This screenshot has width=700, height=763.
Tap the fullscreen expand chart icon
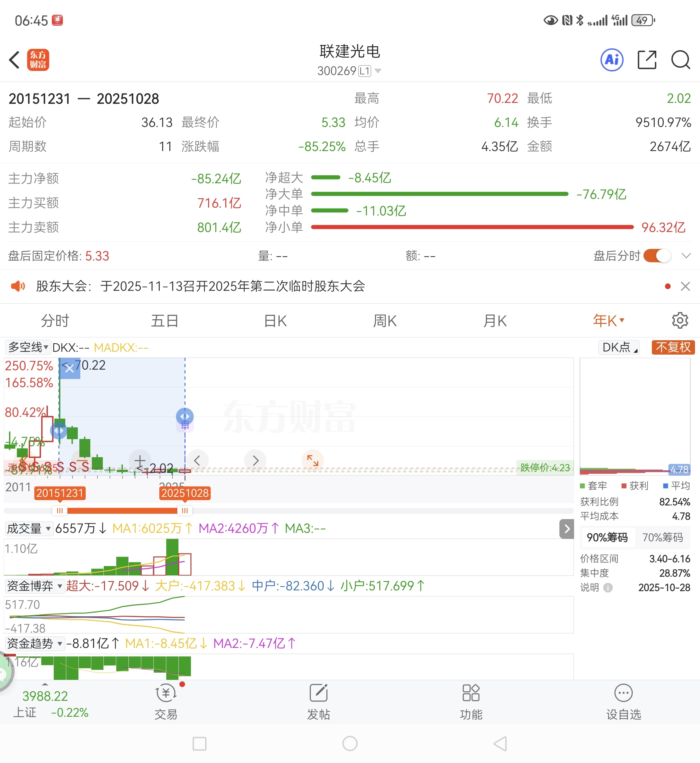click(312, 461)
